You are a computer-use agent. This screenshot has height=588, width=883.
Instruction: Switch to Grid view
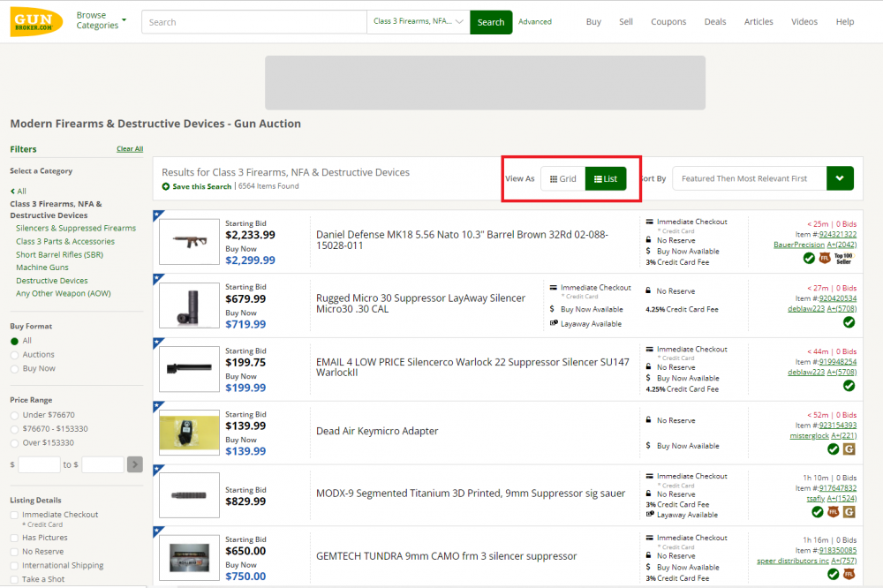click(x=563, y=178)
